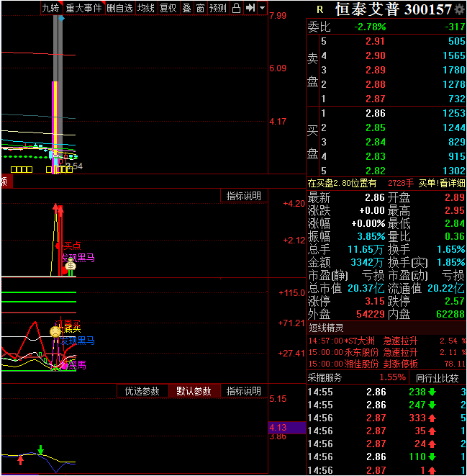
Task: Click the skip-to-end arrow icon in toolbar
Action: 250,8
